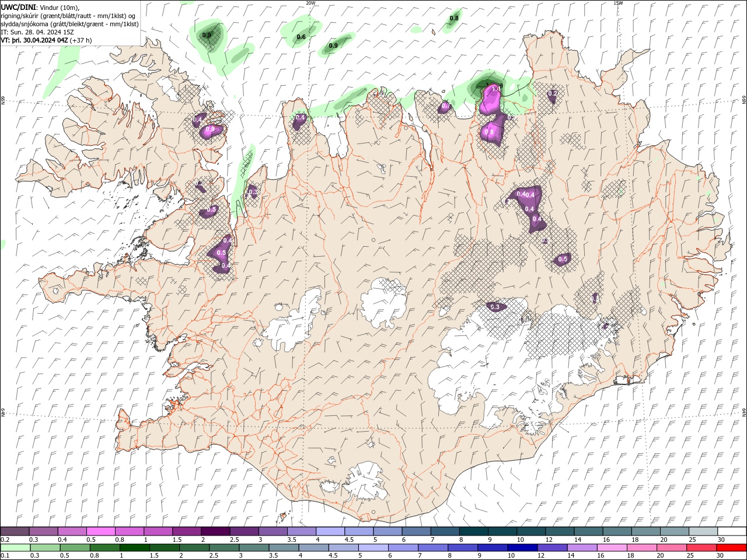Click the 'slydda/snjókoma' legend description line
This screenshot has height=560, width=747.
pyautogui.click(x=69, y=24)
